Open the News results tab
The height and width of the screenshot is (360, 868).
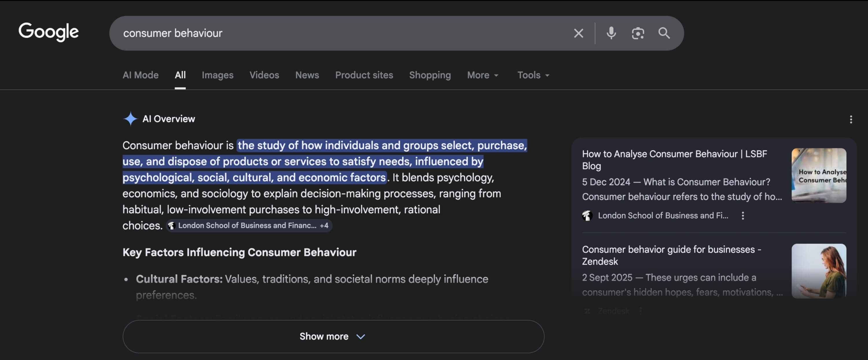307,75
